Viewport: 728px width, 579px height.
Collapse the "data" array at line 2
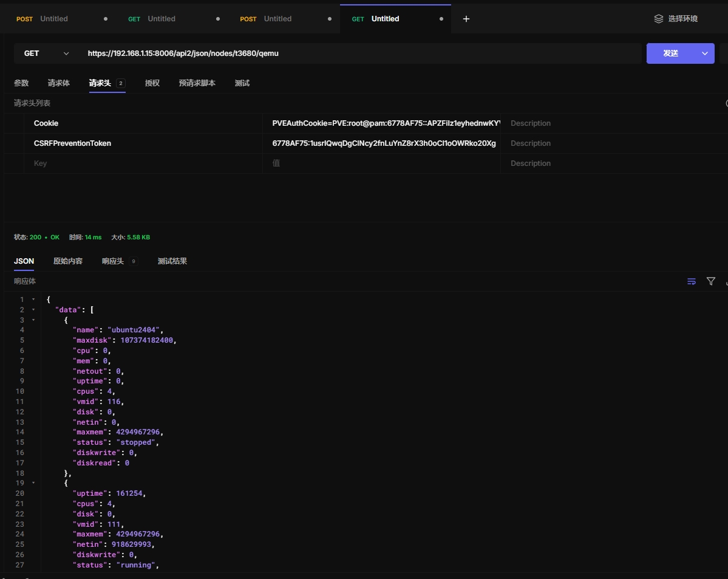(33, 310)
